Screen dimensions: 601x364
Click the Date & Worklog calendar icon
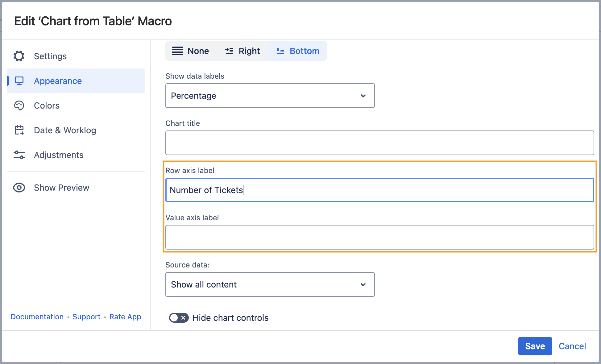19,130
